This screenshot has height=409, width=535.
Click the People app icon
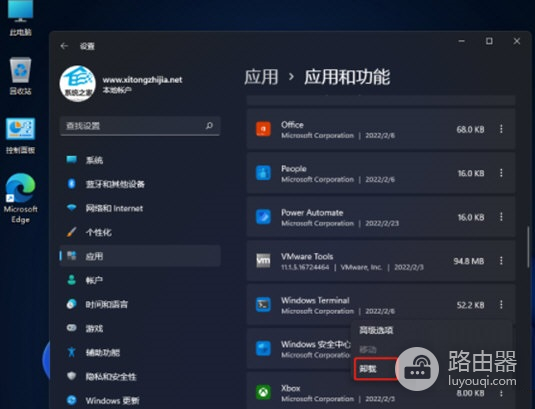coord(263,173)
